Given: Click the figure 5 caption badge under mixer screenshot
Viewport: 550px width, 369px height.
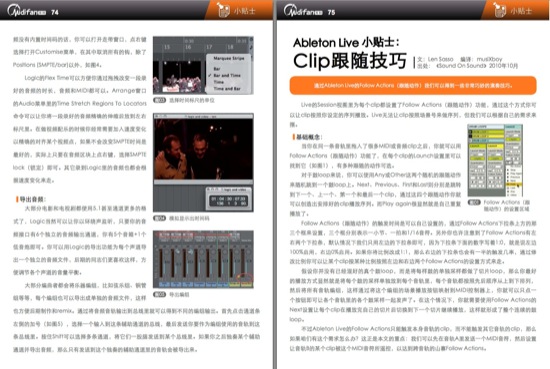Looking at the screenshot, I should [x=160, y=294].
